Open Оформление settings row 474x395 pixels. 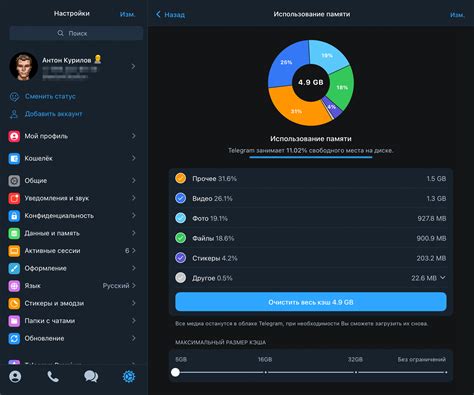pos(73,268)
